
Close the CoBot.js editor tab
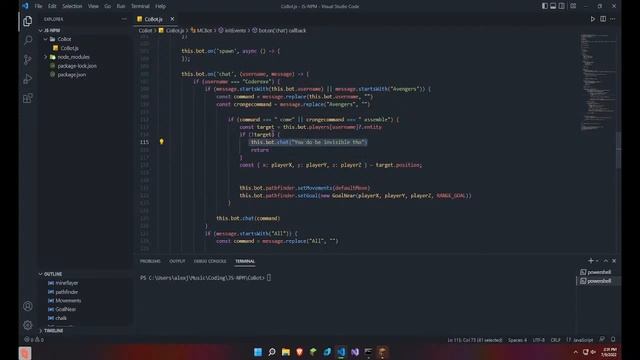(172, 19)
